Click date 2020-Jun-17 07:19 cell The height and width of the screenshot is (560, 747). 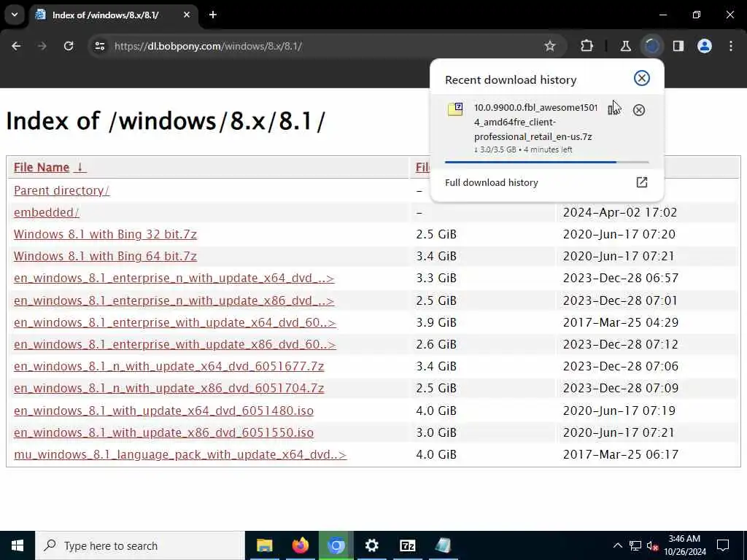point(619,411)
